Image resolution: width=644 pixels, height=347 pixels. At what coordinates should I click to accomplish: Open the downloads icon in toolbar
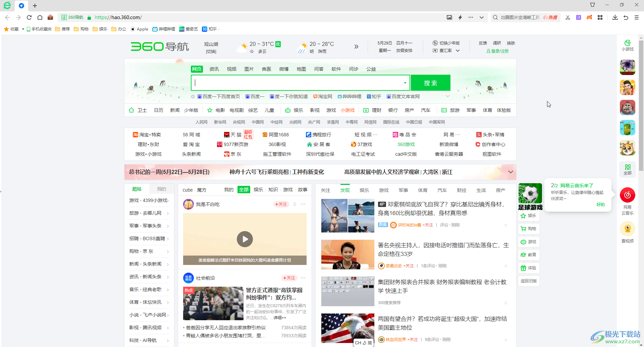[615, 17]
